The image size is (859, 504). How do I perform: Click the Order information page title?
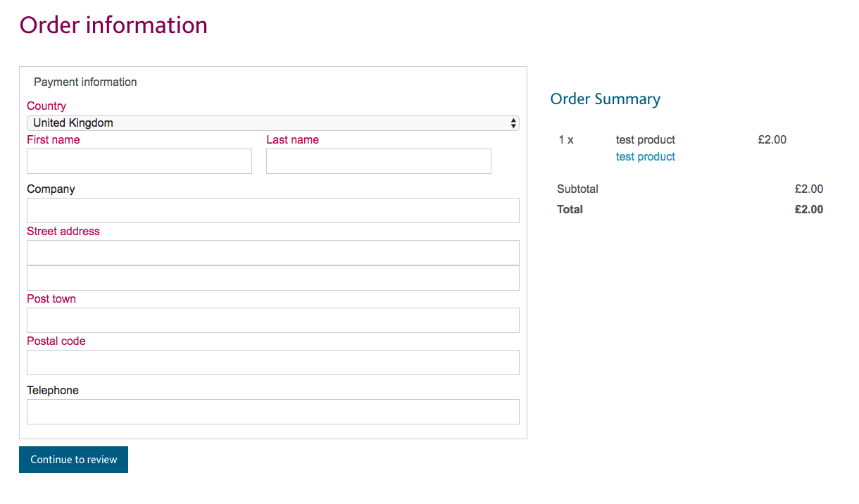113,25
